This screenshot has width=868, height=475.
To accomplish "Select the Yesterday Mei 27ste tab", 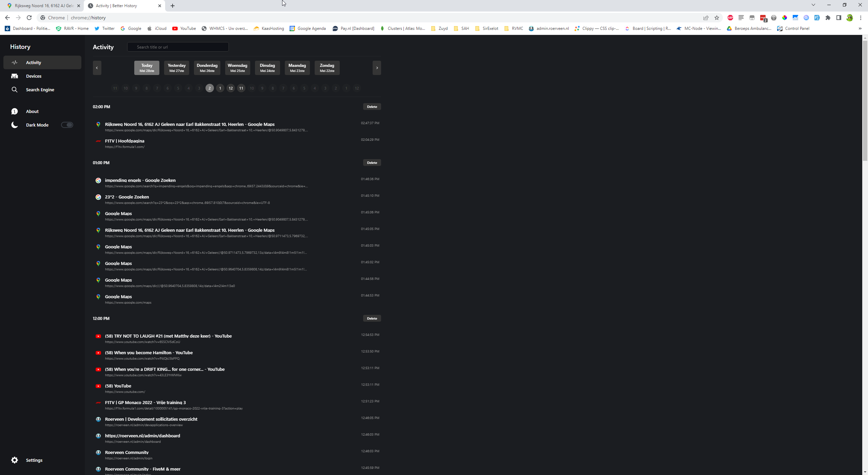I will [177, 68].
